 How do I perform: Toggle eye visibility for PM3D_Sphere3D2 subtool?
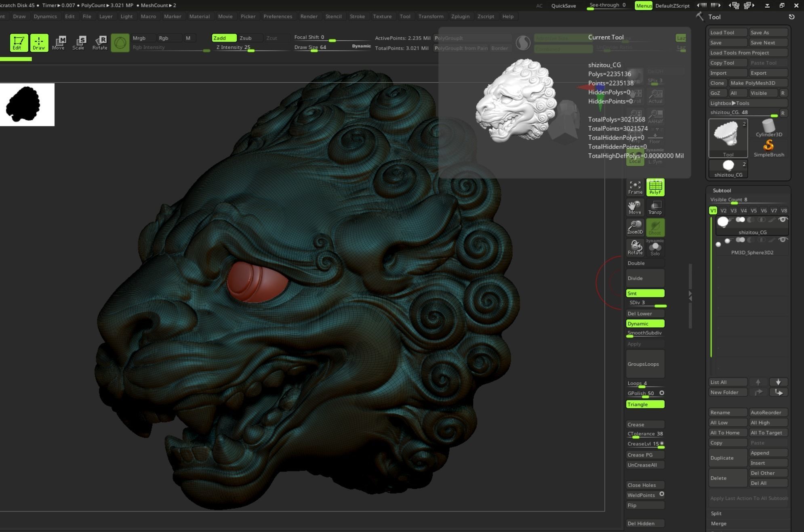pyautogui.click(x=783, y=240)
